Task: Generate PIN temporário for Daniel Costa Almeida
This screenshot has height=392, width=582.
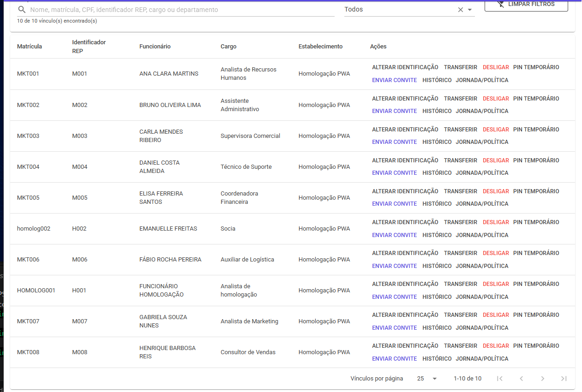Action: coord(536,160)
